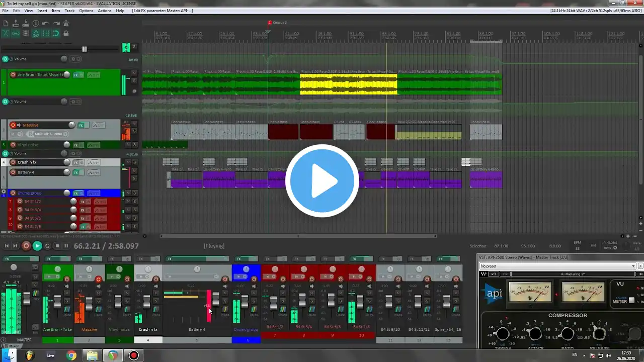Click the Undo arrow in the toolbar
The image size is (644, 362).
click(x=46, y=23)
